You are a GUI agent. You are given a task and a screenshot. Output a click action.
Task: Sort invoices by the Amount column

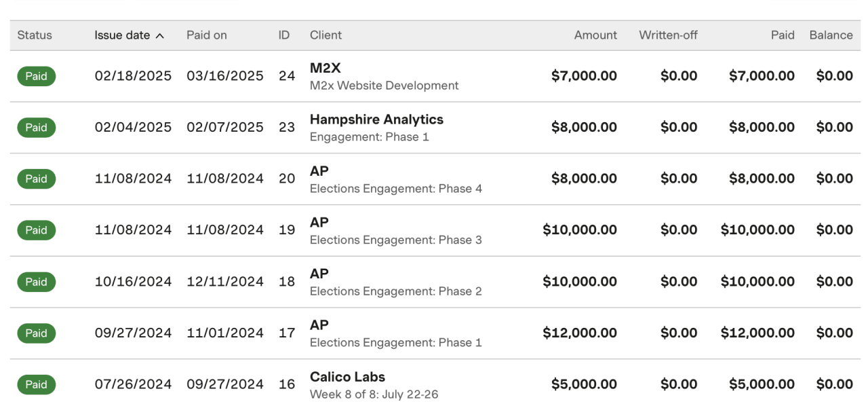[595, 35]
